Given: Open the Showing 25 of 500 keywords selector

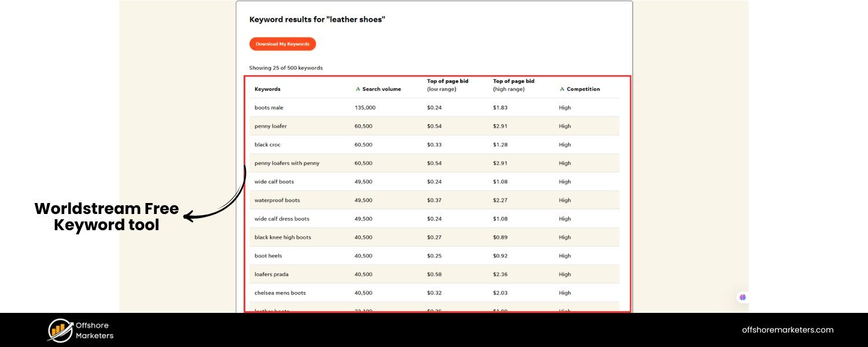Looking at the screenshot, I should tap(286, 68).
